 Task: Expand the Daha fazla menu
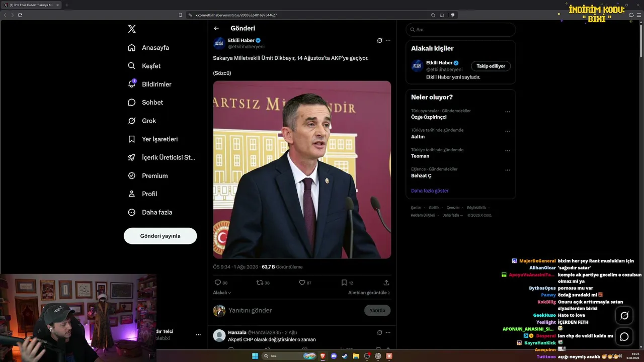click(x=150, y=212)
